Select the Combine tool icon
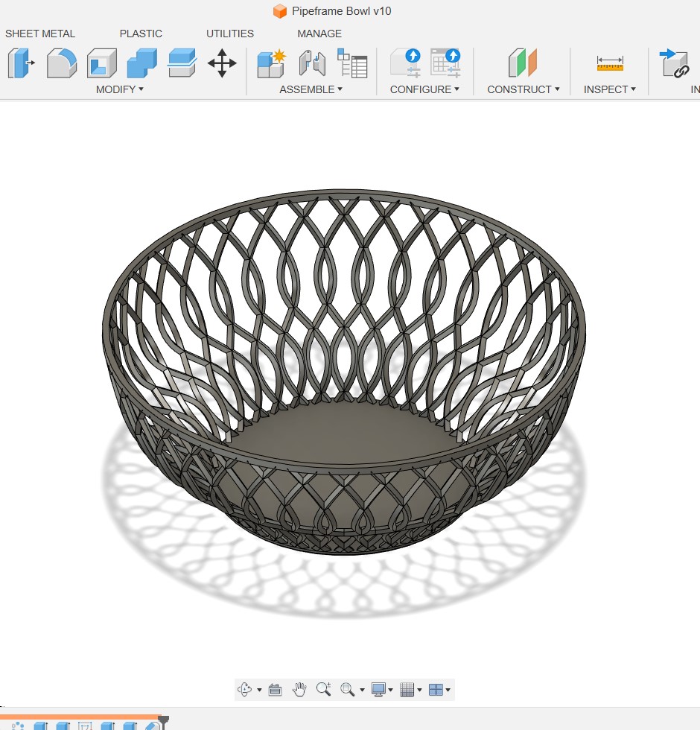This screenshot has width=700, height=730. tap(142, 63)
